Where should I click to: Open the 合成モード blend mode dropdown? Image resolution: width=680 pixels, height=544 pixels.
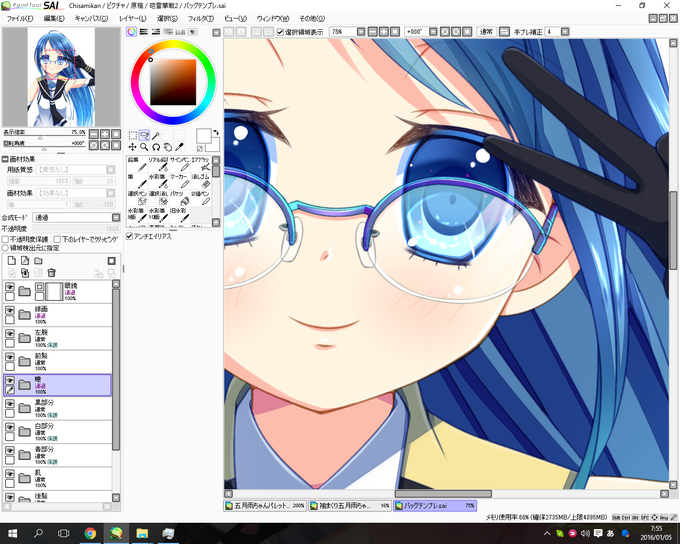pos(116,217)
